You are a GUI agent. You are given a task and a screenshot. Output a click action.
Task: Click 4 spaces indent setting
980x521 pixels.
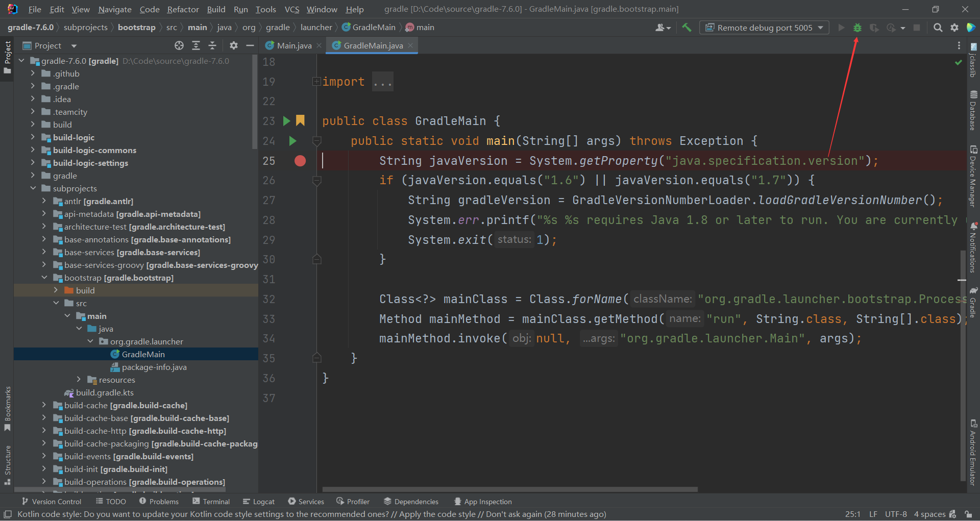[929, 514]
